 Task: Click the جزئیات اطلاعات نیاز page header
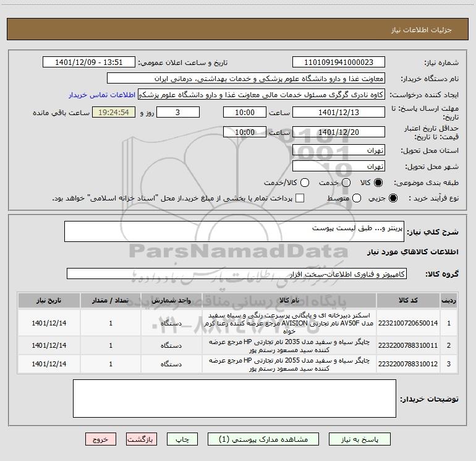point(422,30)
